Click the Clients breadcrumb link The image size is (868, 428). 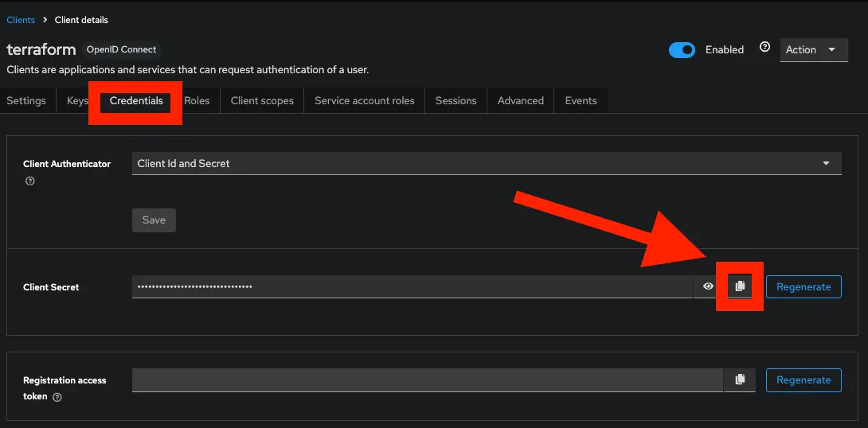pyautogui.click(x=21, y=20)
